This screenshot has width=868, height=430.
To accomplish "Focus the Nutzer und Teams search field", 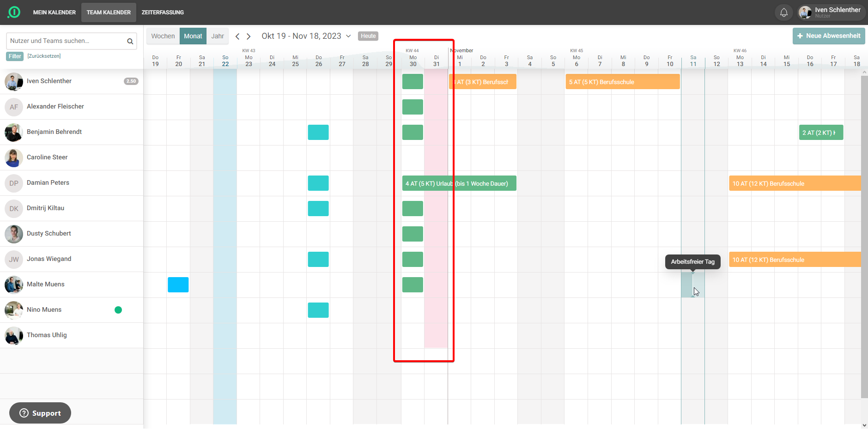I will pyautogui.click(x=67, y=41).
